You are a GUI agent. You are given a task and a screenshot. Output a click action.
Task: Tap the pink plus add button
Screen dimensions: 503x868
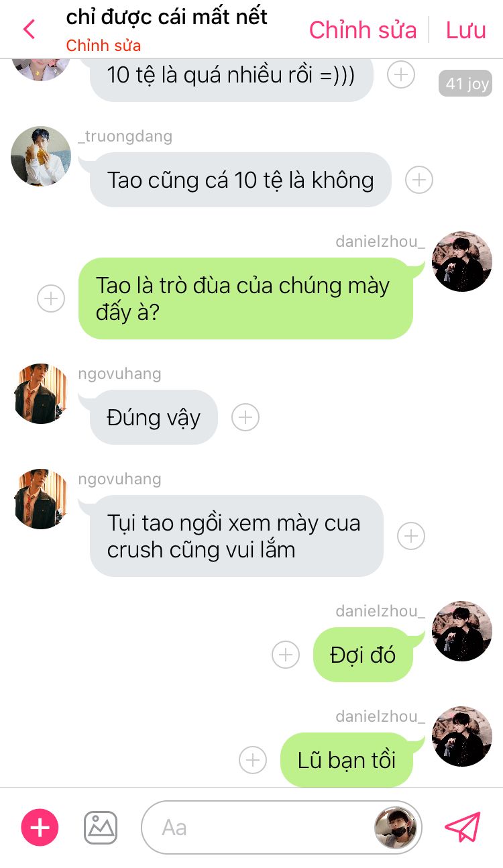click(40, 827)
